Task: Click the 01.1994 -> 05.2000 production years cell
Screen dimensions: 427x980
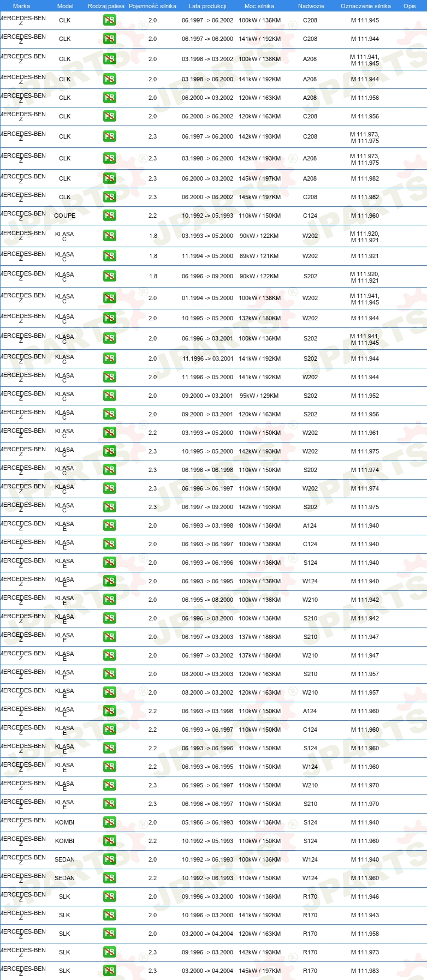Action: click(x=207, y=298)
